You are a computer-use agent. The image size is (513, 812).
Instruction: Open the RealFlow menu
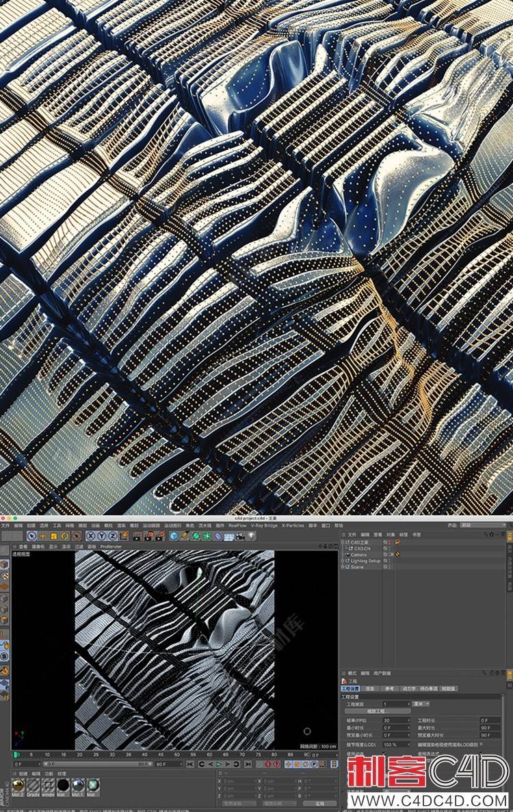tap(237, 525)
